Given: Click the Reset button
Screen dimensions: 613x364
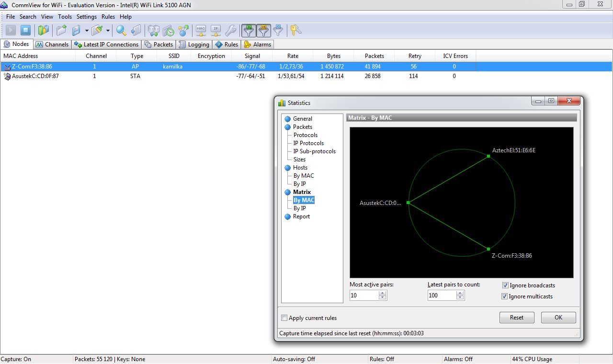Looking at the screenshot, I should (516, 318).
